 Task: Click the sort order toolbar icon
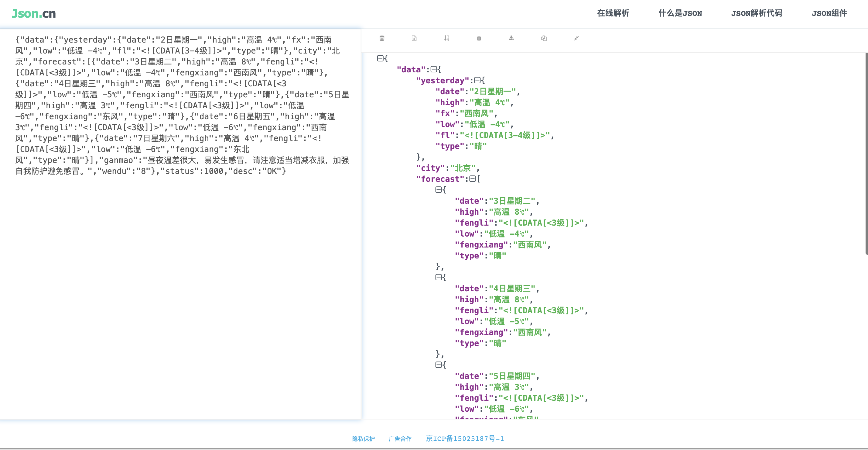[446, 38]
